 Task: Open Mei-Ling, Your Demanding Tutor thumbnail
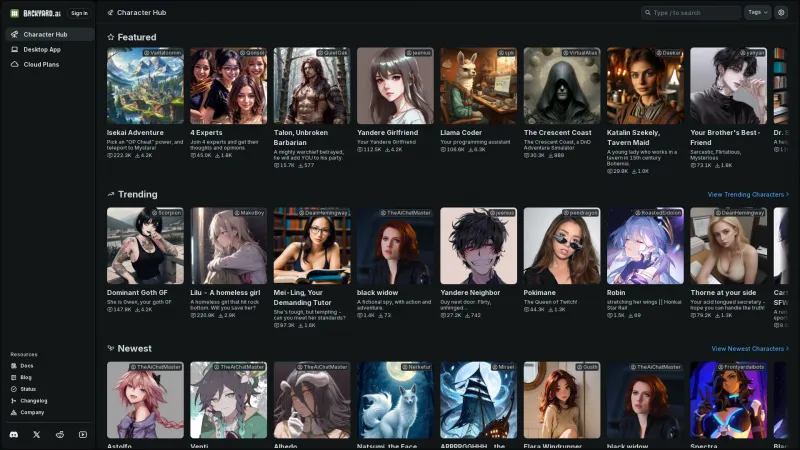point(312,245)
